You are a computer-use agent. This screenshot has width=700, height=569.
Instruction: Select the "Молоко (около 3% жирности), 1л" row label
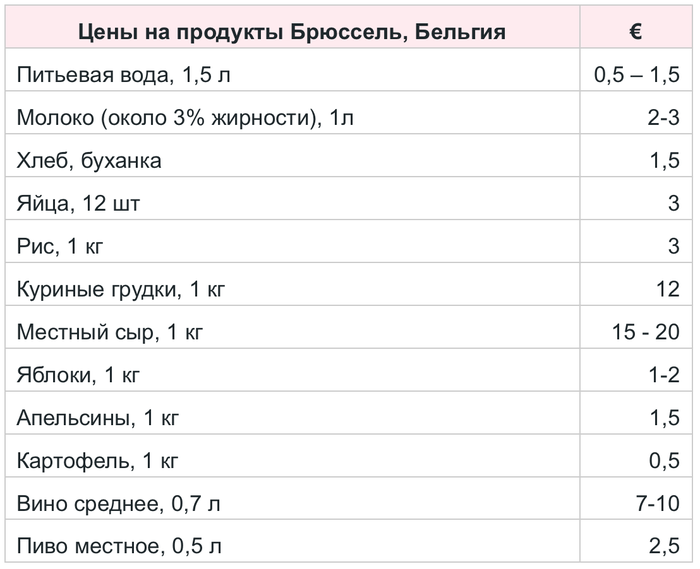click(186, 119)
